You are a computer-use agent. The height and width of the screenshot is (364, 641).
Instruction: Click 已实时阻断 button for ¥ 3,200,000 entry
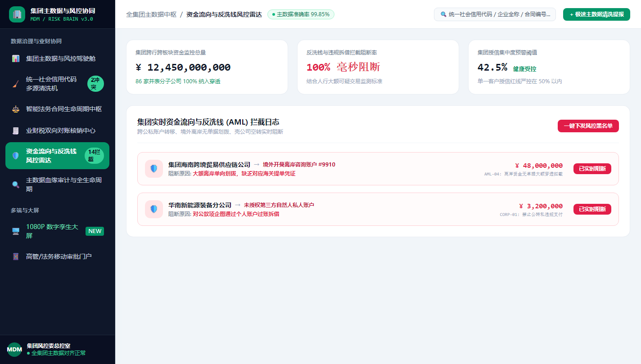pos(592,209)
